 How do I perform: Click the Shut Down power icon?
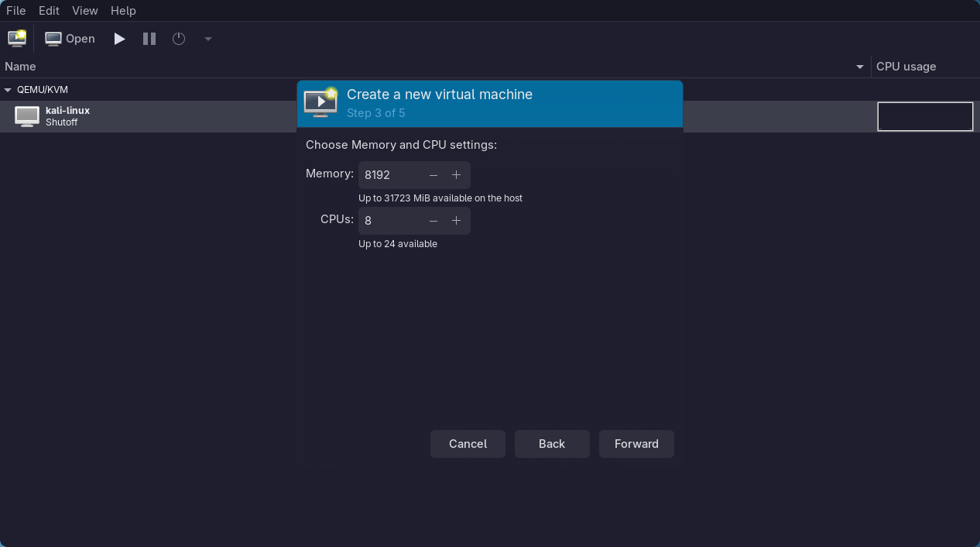point(179,39)
